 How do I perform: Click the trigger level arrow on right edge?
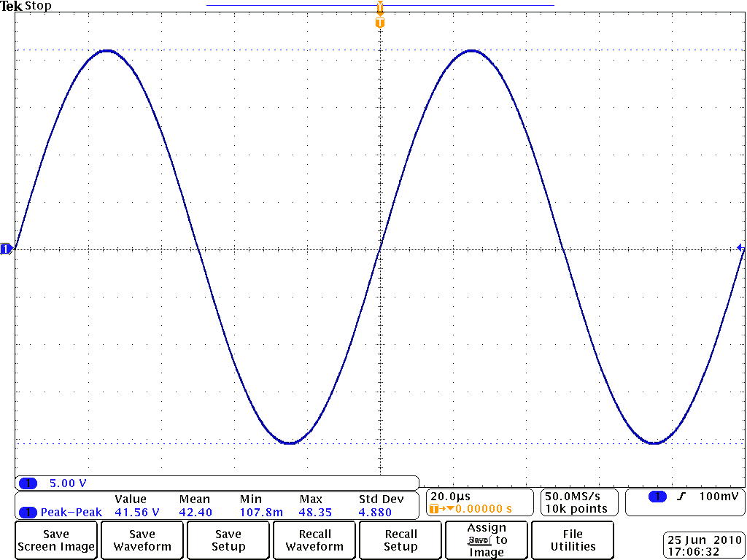(740, 248)
